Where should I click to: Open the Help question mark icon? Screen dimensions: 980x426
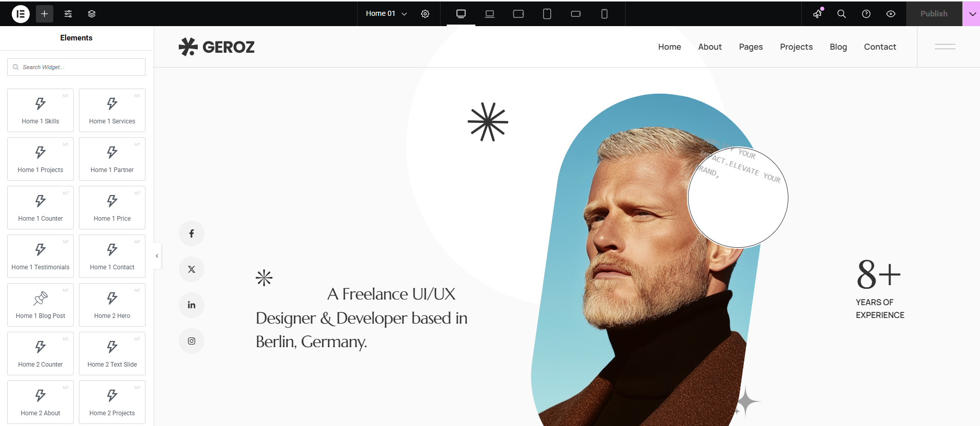866,14
